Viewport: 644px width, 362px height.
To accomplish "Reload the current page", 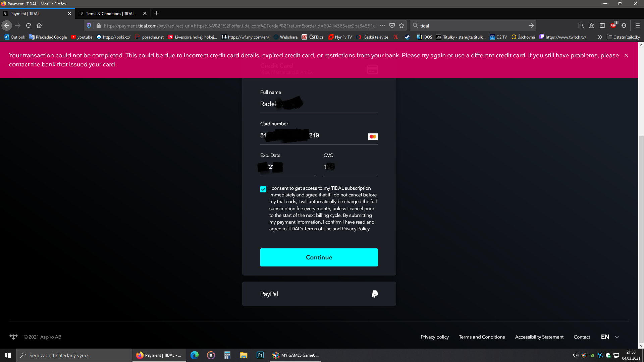I will [x=29, y=25].
